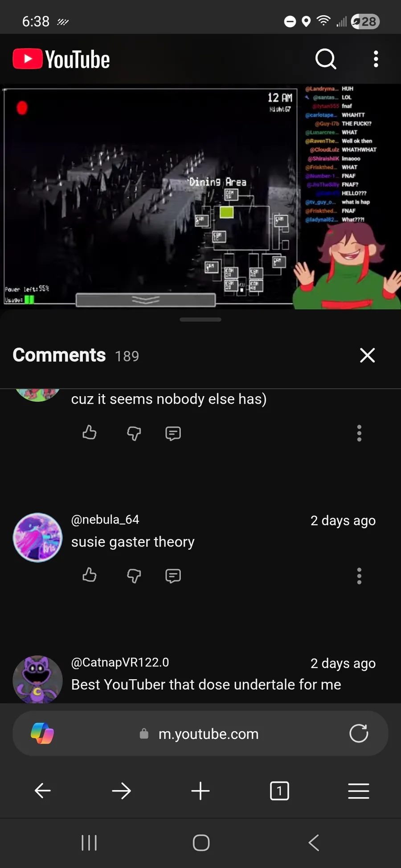This screenshot has height=868, width=401.
Task: Open browser tab switcher
Action: coord(279,791)
